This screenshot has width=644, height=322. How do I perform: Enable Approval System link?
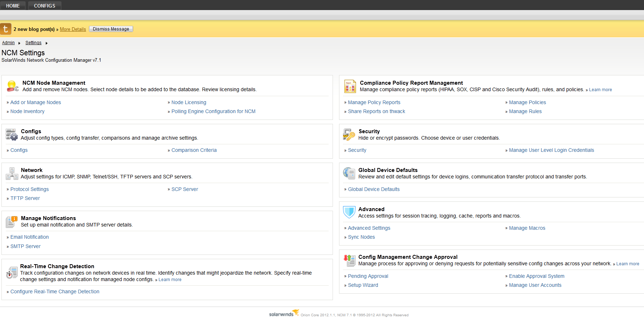(x=537, y=276)
